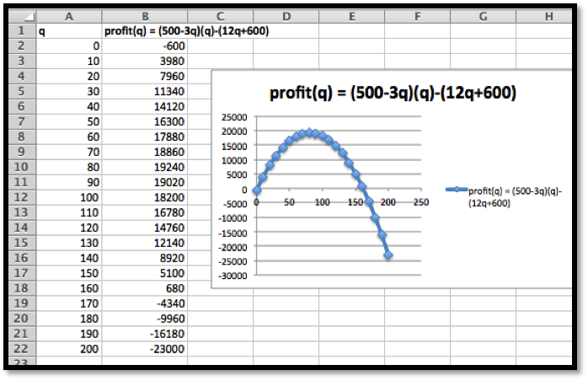This screenshot has height=381, width=588.
Task: Select the last data point on the curve
Action: click(388, 255)
